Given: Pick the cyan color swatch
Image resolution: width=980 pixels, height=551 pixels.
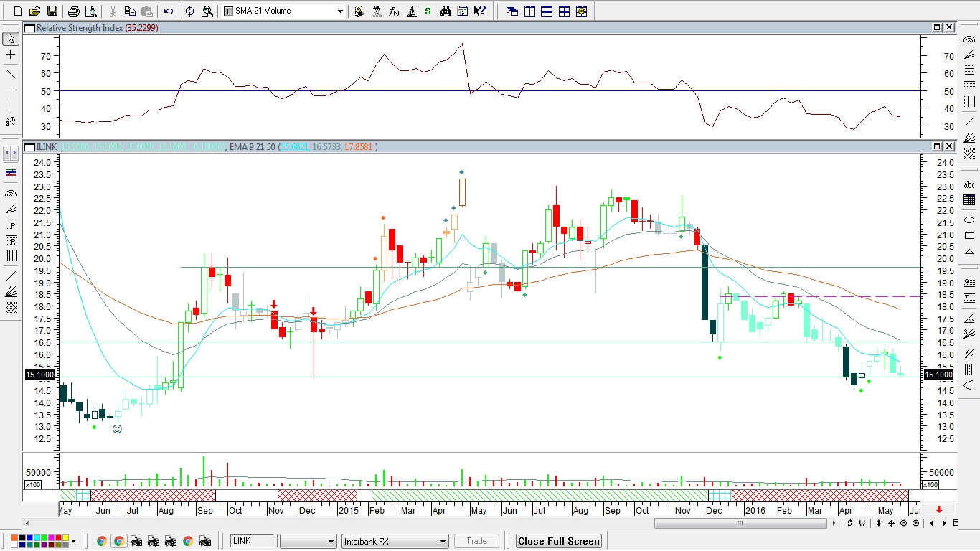Looking at the screenshot, I should (37, 537).
